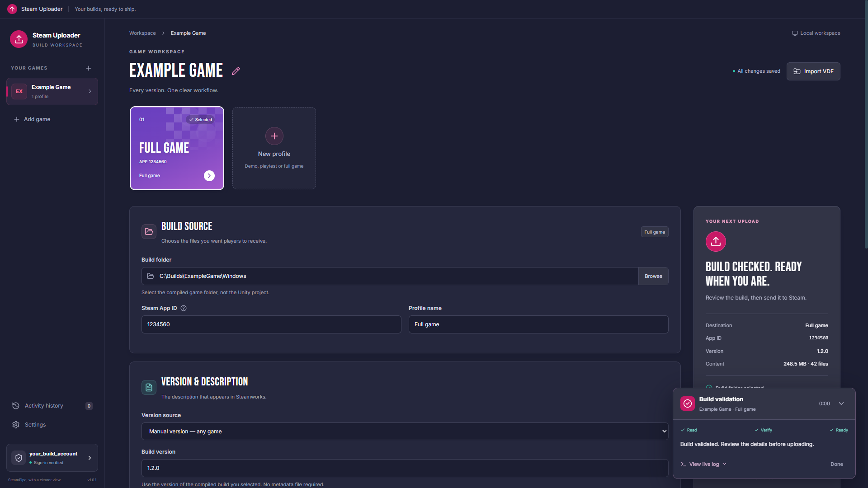The width and height of the screenshot is (868, 488).
Task: Open your_build_account details chevron
Action: pos(90,458)
